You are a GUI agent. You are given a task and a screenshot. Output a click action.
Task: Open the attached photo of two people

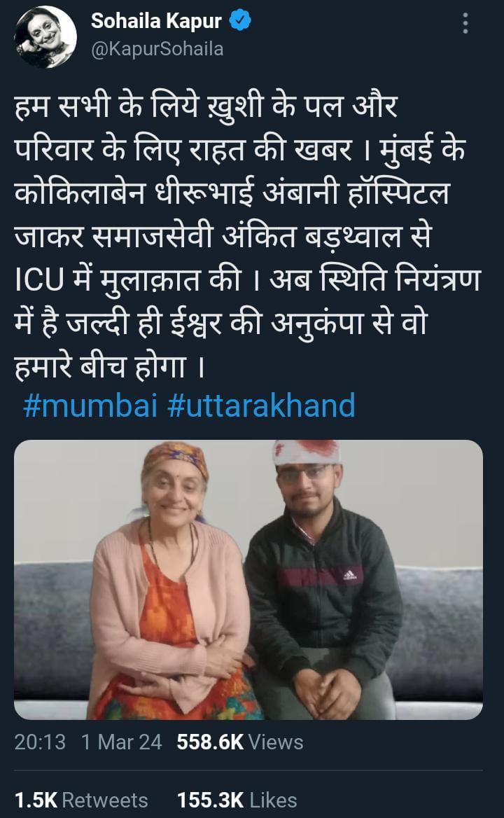coord(248,580)
